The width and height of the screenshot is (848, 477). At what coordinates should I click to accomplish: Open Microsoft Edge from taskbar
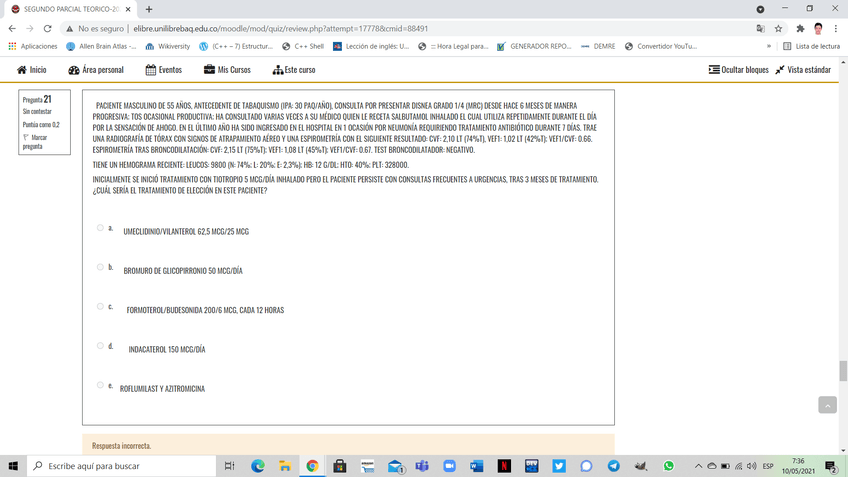[257, 466]
